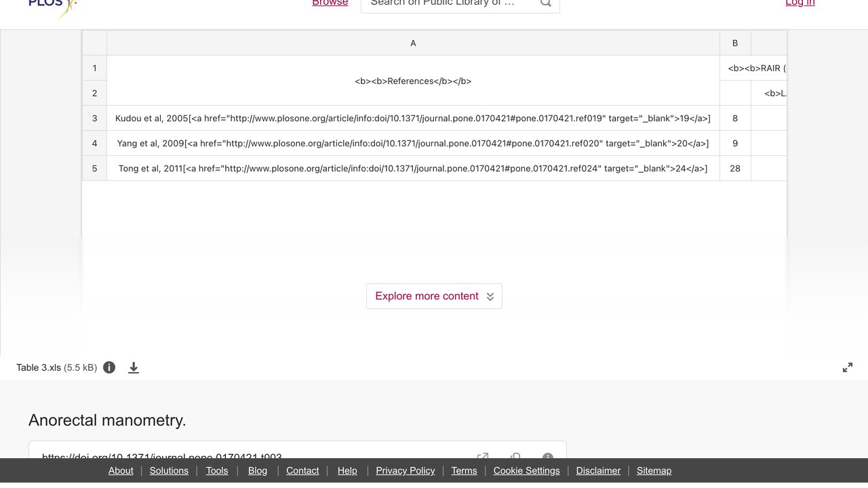Select row 3 header in the spreadsheet

tap(94, 118)
